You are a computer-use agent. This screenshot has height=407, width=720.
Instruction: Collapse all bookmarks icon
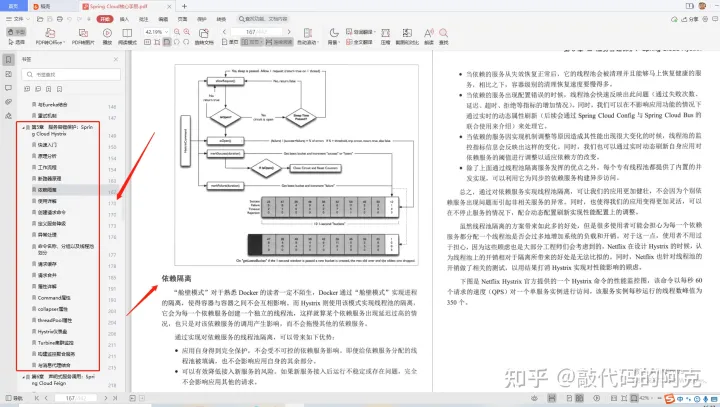click(x=38, y=89)
